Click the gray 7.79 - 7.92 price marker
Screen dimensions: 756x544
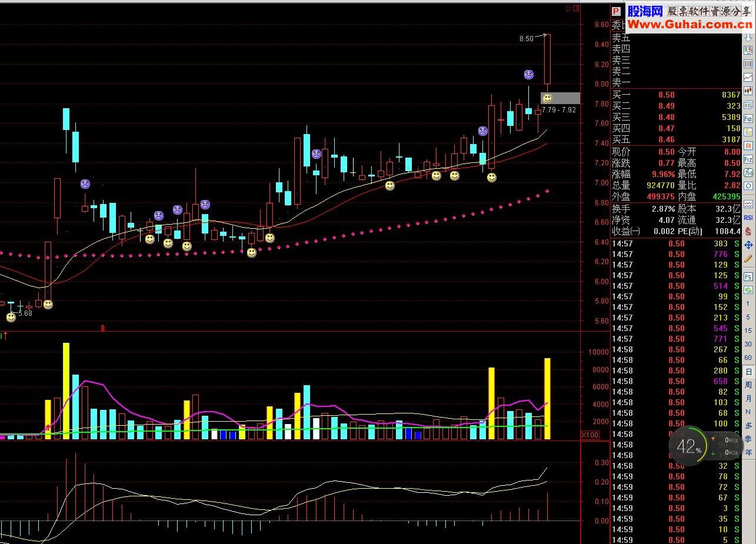(x=559, y=109)
